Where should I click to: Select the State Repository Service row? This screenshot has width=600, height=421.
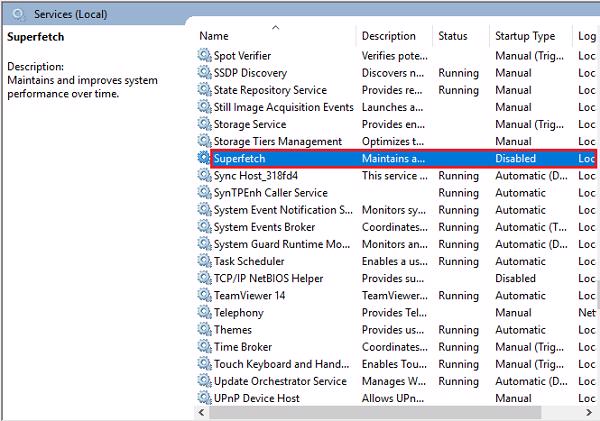tap(269, 90)
